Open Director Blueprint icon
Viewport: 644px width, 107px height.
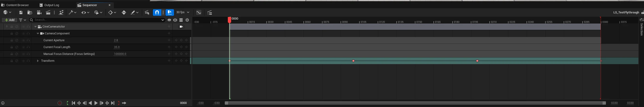tap(61, 12)
